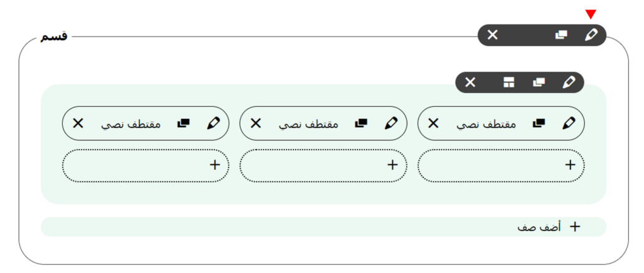This screenshot has height=273, width=644.
Task: Open the row's column layout icon
Action: pyautogui.click(x=509, y=82)
